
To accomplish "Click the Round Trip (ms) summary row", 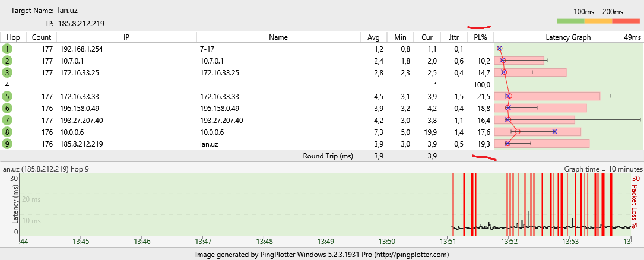I will [x=328, y=156].
